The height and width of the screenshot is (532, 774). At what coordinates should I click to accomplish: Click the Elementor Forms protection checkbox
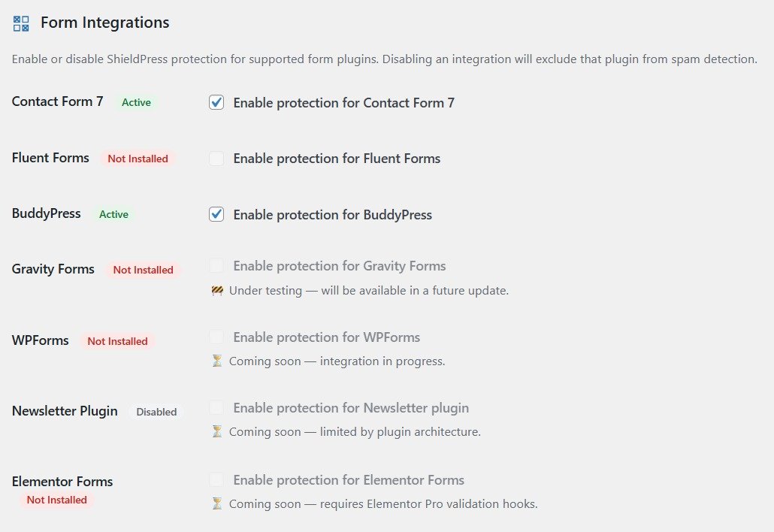click(216, 479)
